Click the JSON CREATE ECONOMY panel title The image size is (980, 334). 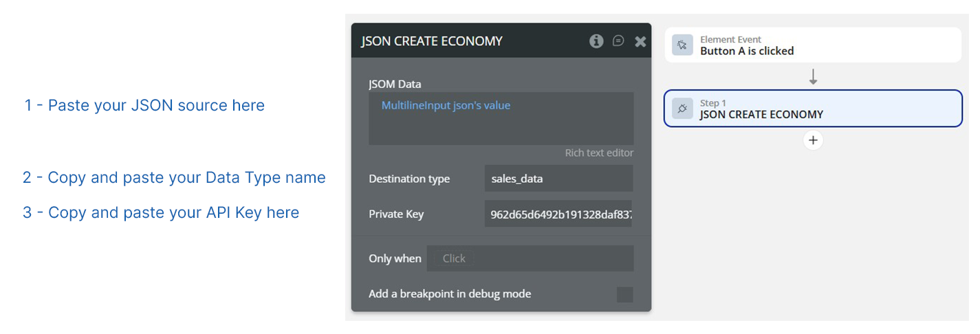[432, 41]
